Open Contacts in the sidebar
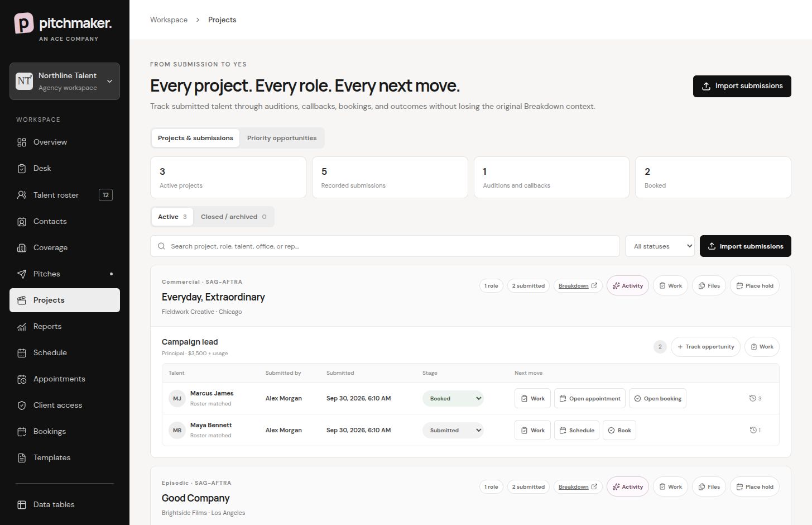812x525 pixels. (65, 221)
